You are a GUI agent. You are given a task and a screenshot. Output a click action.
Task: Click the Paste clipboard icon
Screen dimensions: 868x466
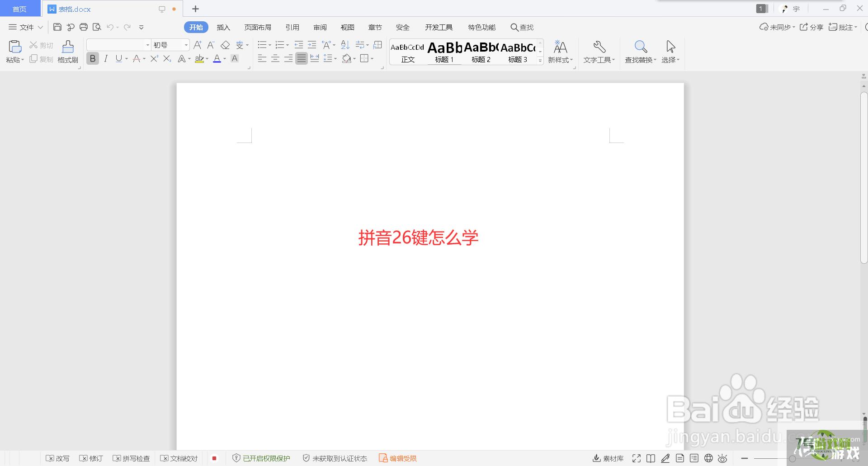click(15, 47)
